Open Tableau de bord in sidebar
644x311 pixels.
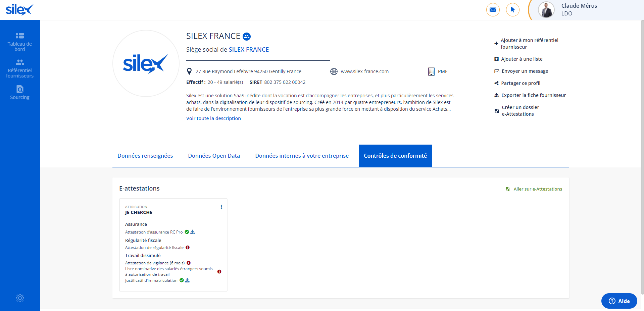coord(20,42)
